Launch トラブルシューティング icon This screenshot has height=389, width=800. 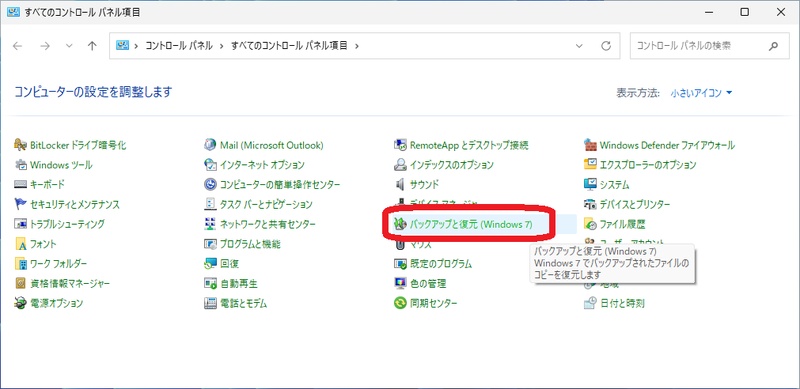click(x=21, y=224)
